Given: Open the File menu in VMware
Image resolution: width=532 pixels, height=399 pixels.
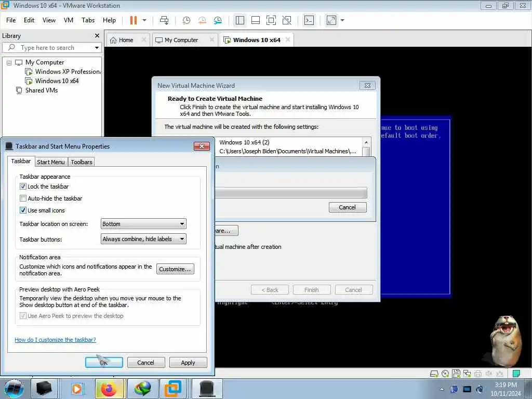Looking at the screenshot, I should 11,20.
